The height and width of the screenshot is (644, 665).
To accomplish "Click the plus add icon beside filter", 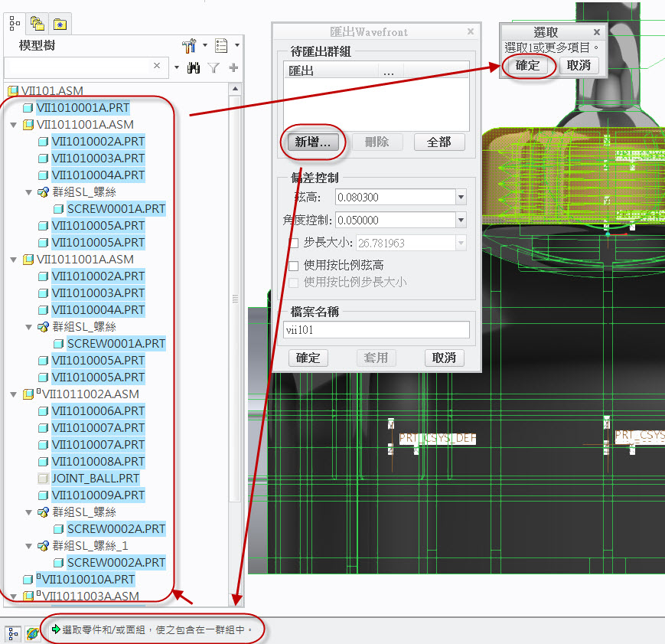I will [x=233, y=68].
